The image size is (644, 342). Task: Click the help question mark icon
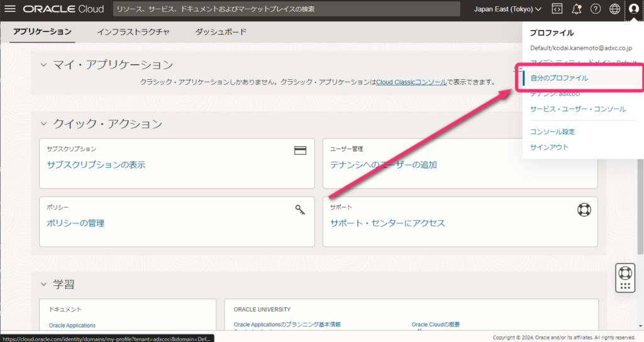pyautogui.click(x=595, y=9)
